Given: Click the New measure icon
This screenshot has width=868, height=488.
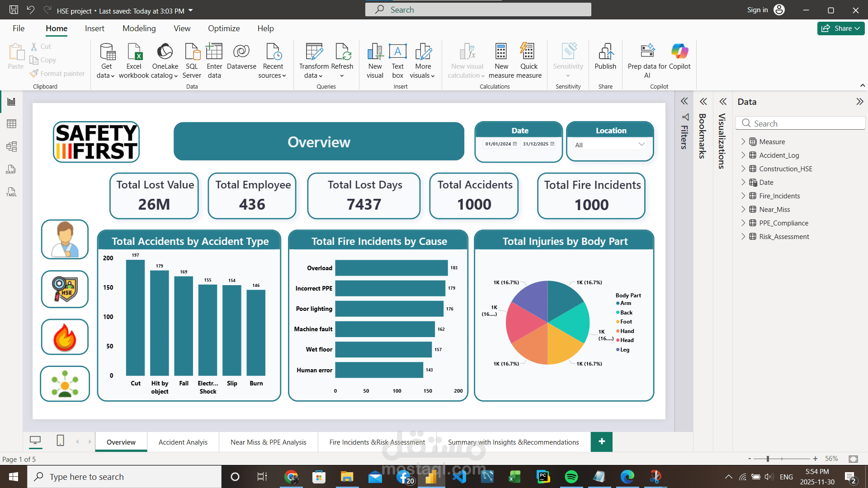Looking at the screenshot, I should coord(501,59).
